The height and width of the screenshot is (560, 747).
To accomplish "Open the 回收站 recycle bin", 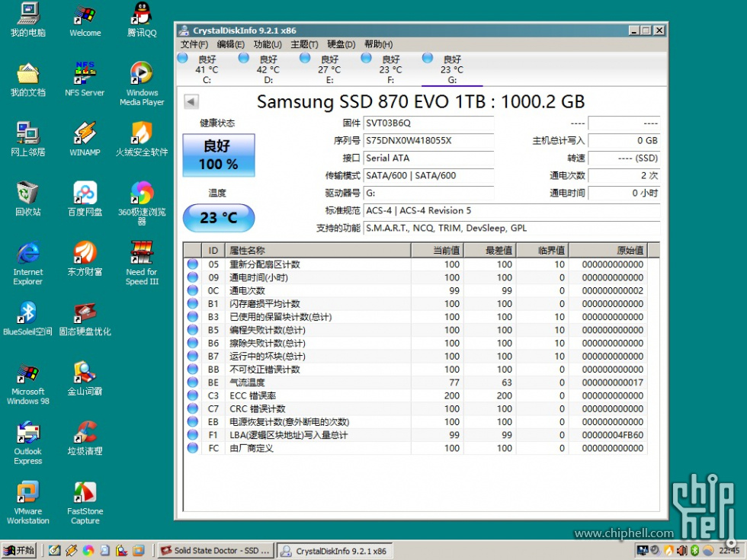I will point(28,199).
